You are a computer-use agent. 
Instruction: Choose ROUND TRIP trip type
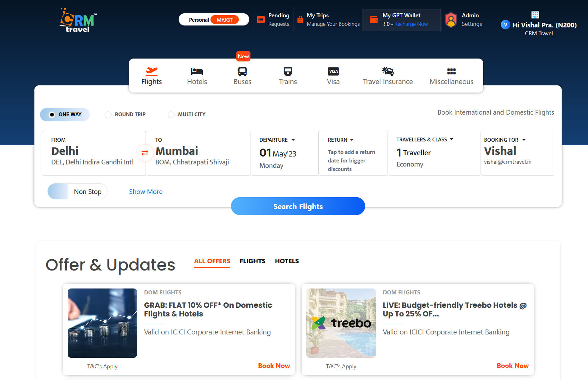pos(108,114)
